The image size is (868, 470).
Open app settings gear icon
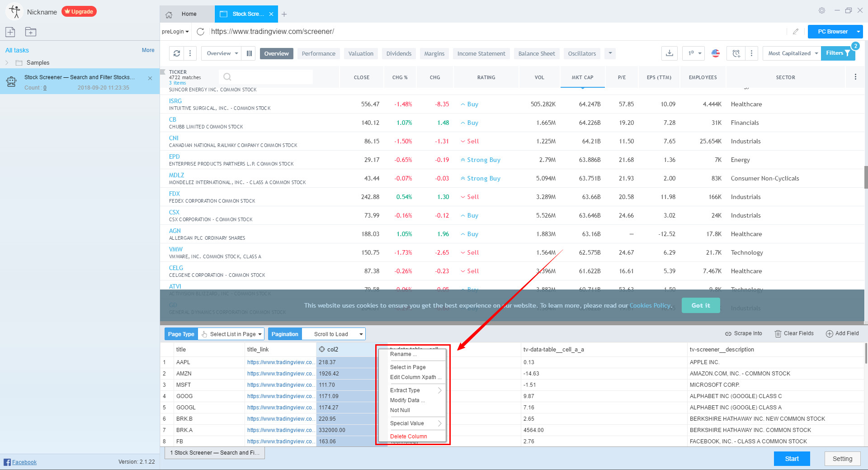pos(822,10)
